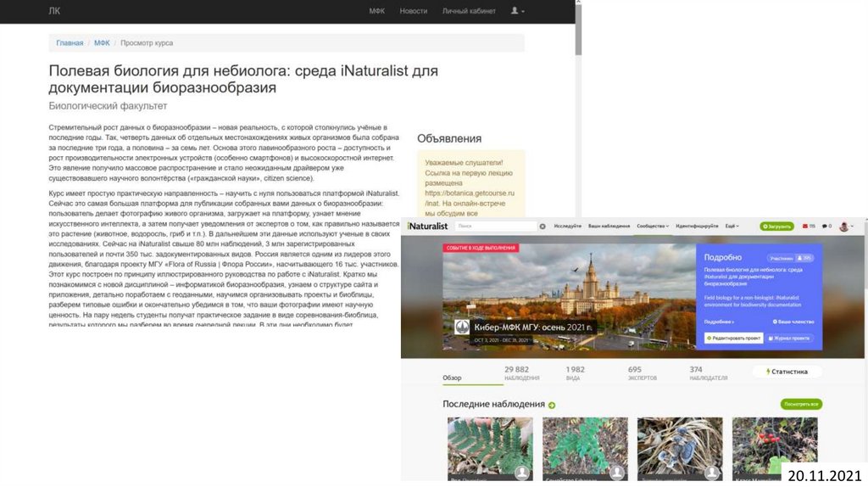Click the Просмотр курса breadcrumb text
This screenshot has height=487, width=868.
coord(147,42)
